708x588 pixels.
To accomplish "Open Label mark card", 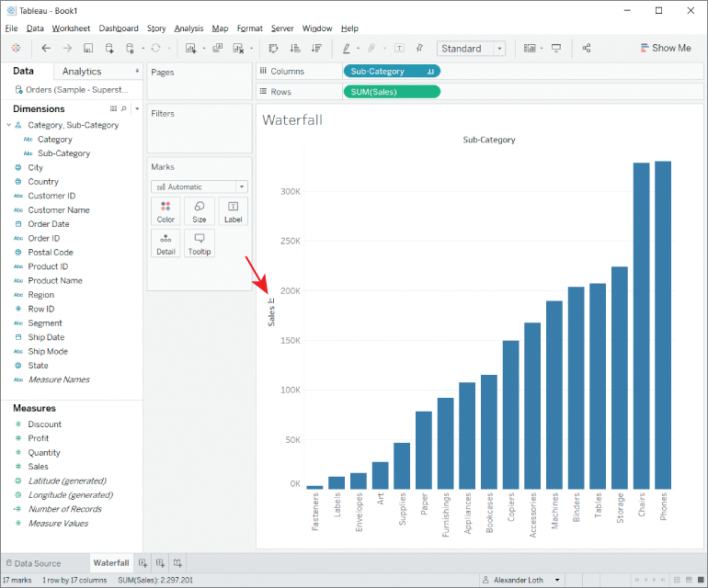I will coord(233,211).
